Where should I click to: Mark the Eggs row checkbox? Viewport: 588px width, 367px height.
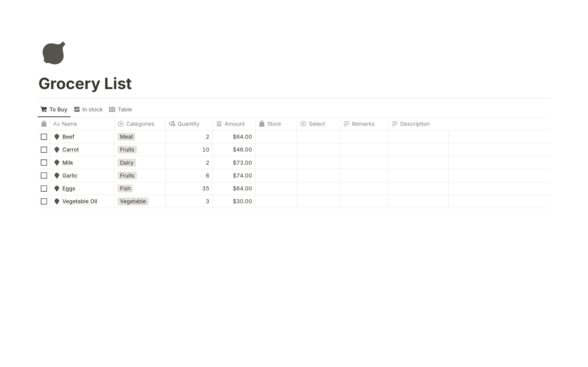click(44, 189)
